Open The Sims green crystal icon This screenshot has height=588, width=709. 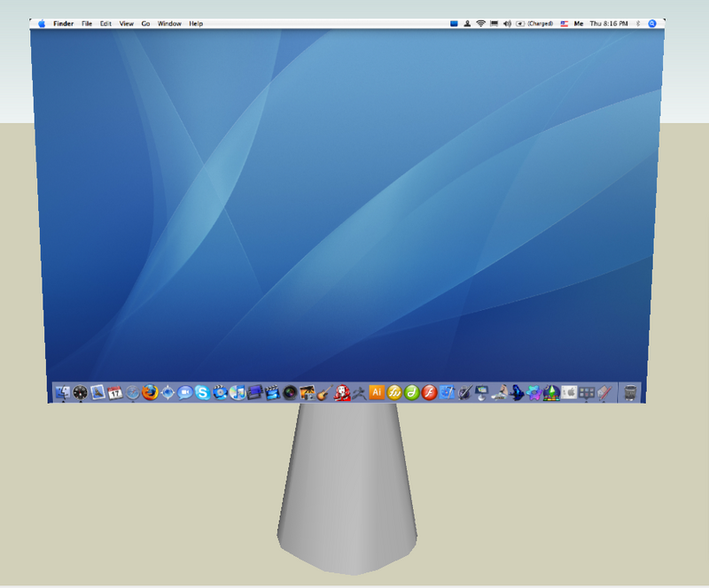click(x=551, y=392)
